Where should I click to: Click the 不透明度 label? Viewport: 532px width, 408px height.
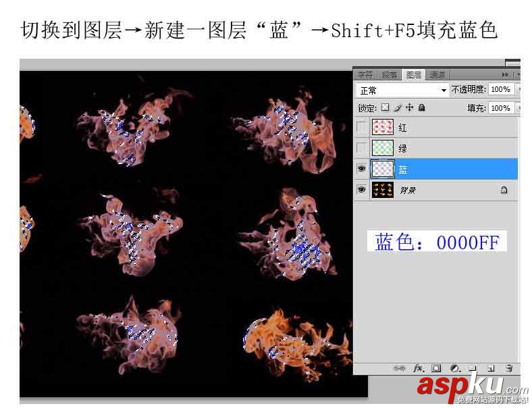point(469,90)
